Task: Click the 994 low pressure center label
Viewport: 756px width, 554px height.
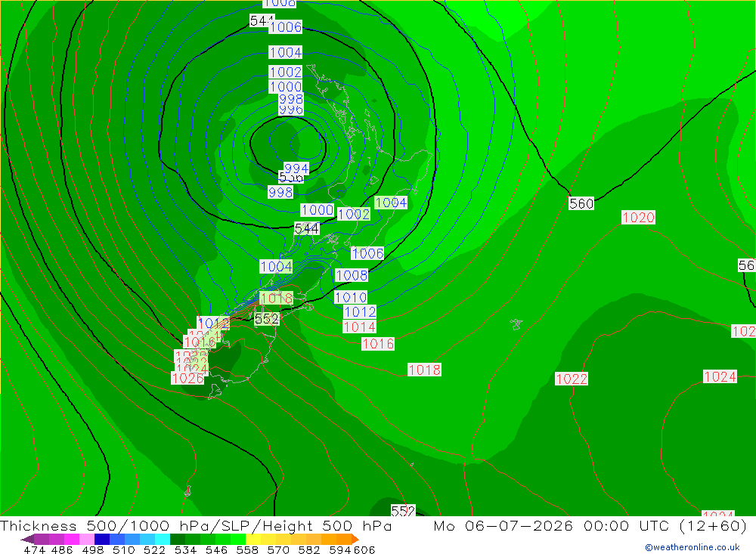Action: pyautogui.click(x=296, y=169)
